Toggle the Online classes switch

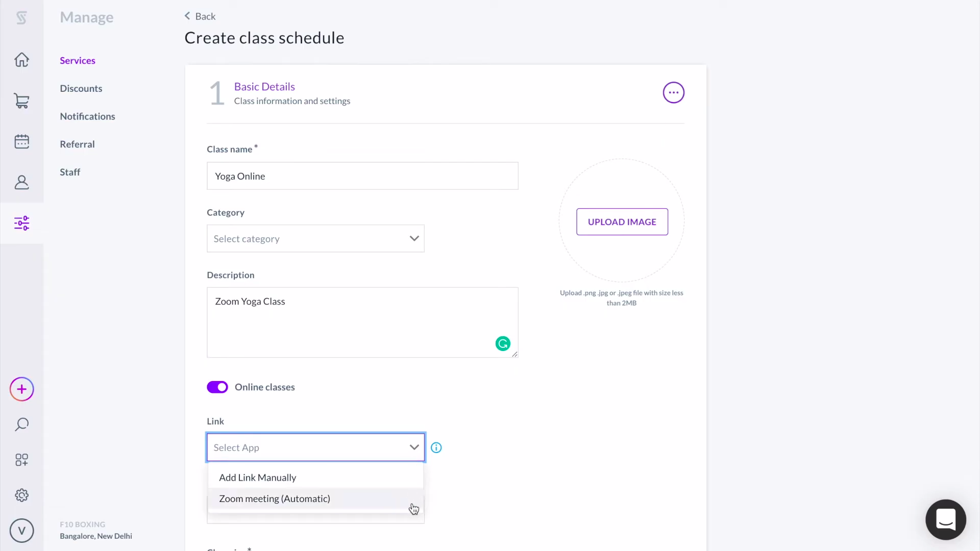[x=217, y=387]
